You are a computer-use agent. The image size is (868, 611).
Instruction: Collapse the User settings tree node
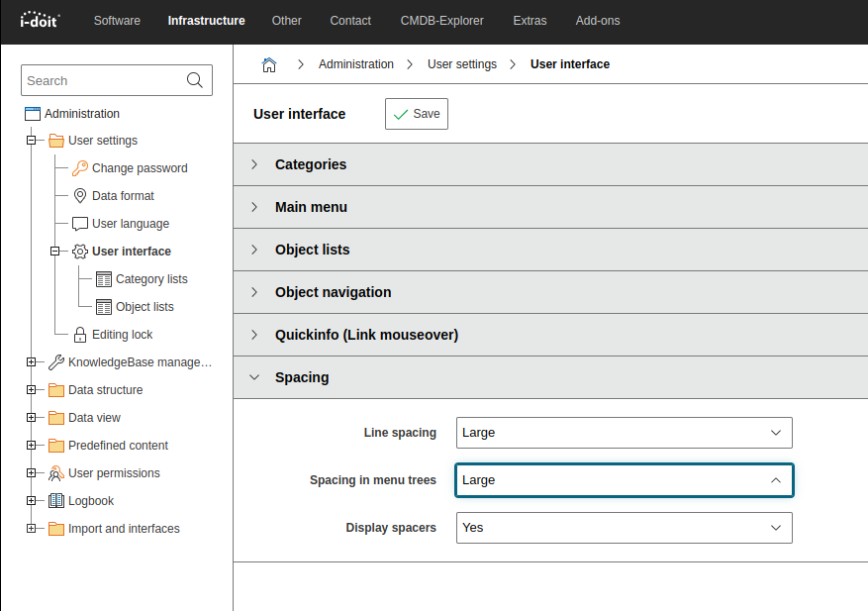click(31, 141)
